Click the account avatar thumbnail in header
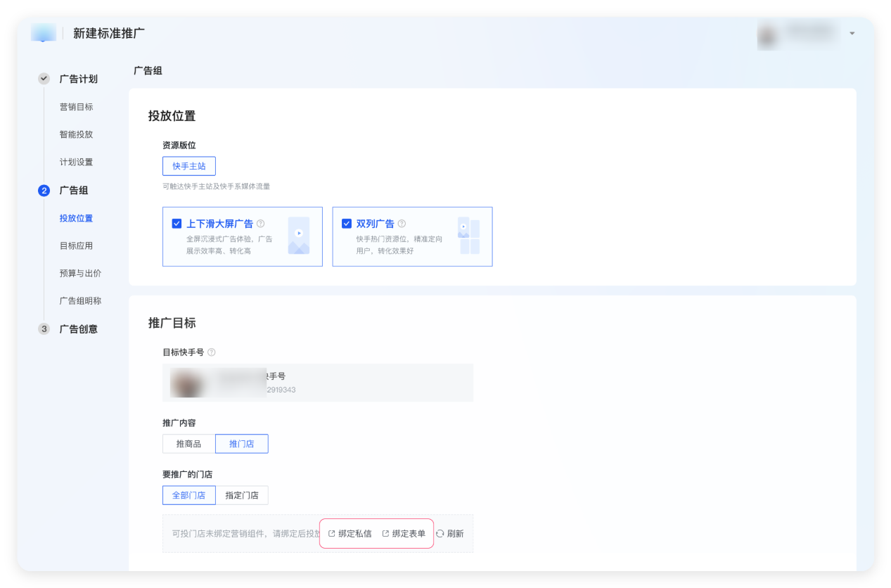Screen dimensions: 891x588 coord(767,34)
